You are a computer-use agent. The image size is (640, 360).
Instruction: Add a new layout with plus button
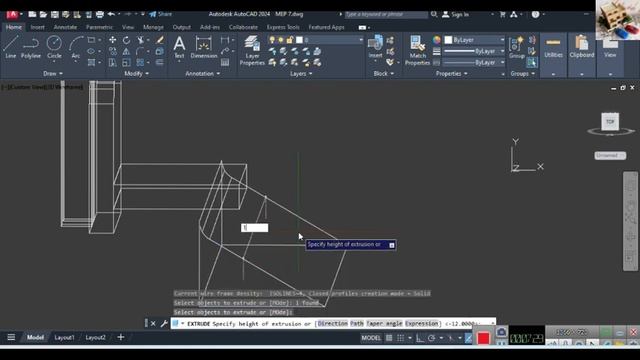coord(120,337)
